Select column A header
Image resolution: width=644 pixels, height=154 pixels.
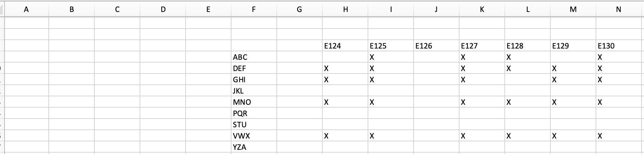pos(26,9)
